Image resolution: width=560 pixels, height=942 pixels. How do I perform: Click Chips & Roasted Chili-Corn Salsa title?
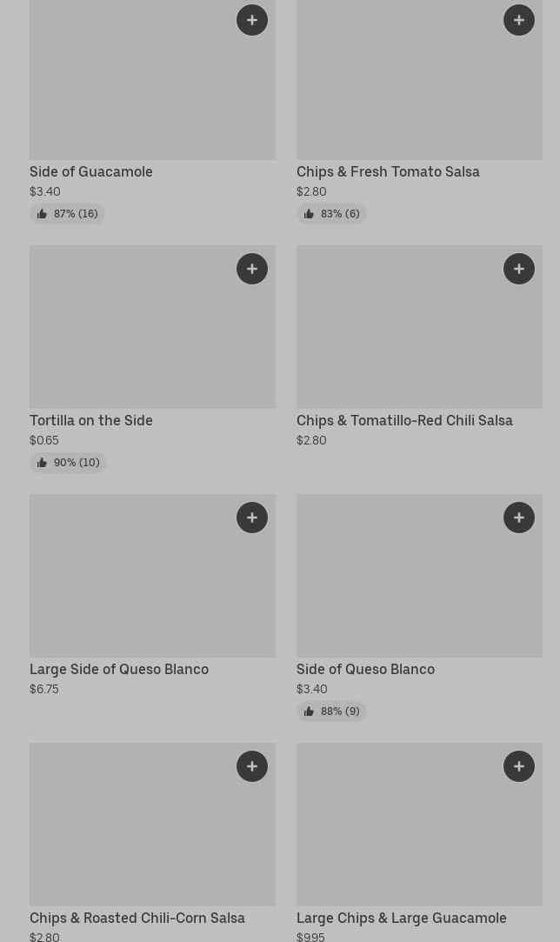pyautogui.click(x=137, y=919)
